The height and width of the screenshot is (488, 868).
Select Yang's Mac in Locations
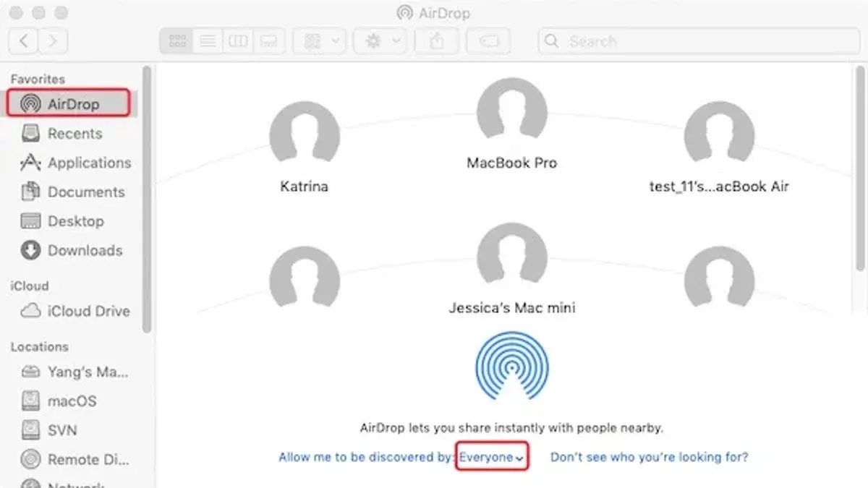[x=75, y=372]
